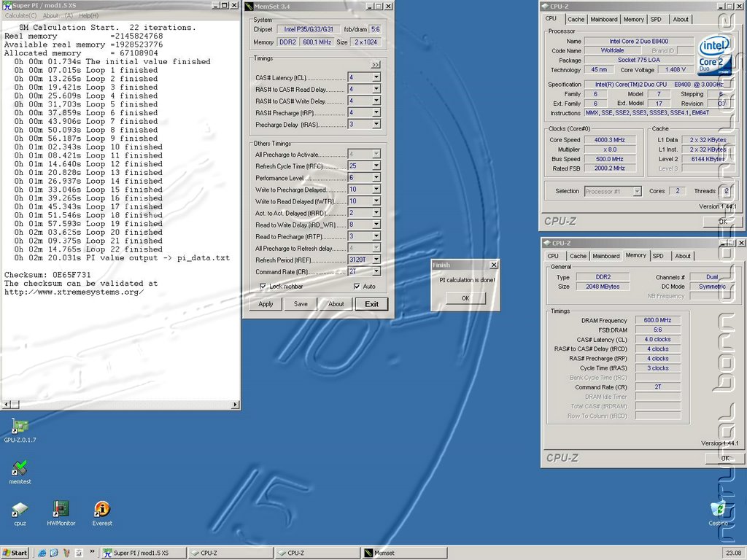Screen dimensions: 747x560
Task: Activate the CPU-Z taskbar button beside Super PI
Action: click(231, 553)
